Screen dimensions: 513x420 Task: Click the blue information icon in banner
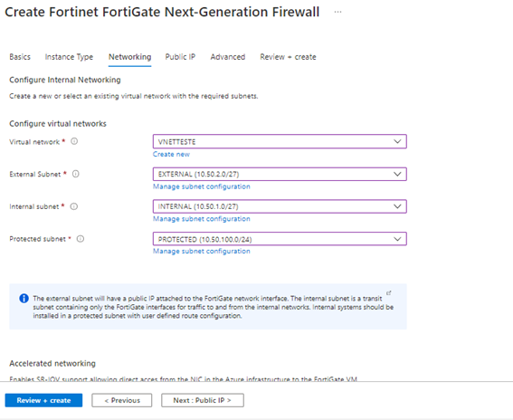pos(24,298)
